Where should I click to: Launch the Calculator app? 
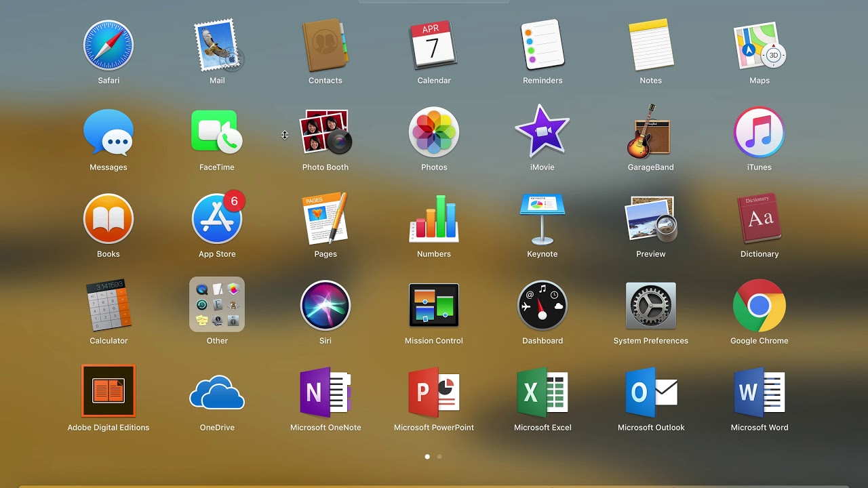(x=108, y=306)
